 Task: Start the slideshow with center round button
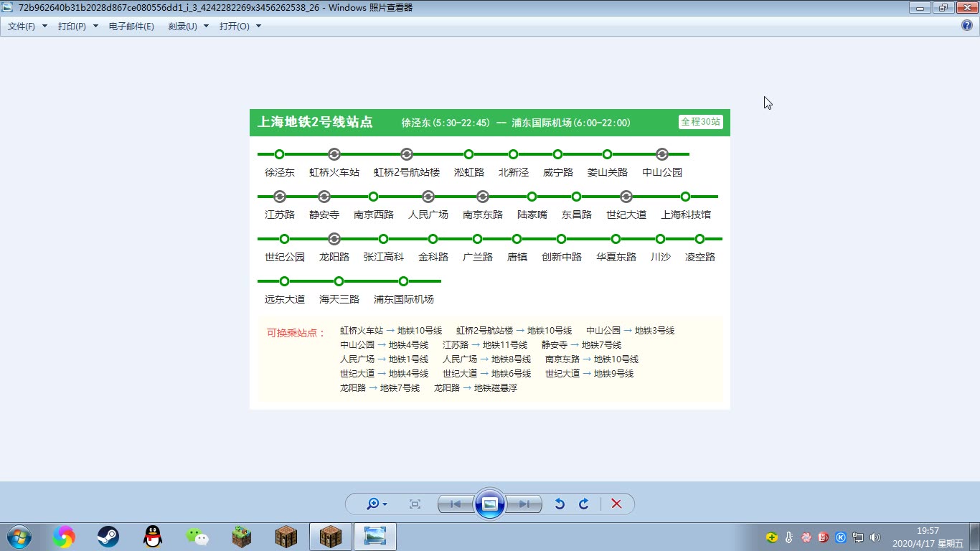coord(490,504)
